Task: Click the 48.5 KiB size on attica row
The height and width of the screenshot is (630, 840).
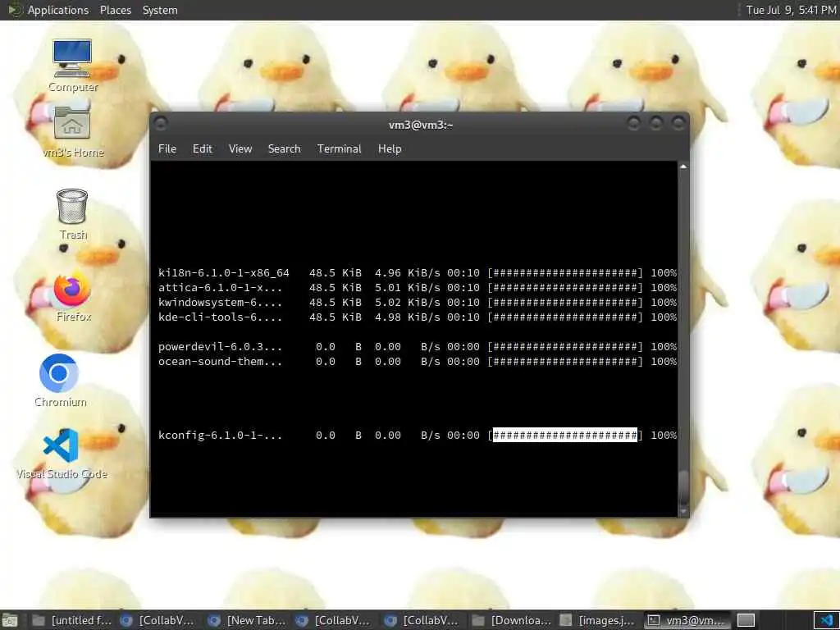Action: [336, 288]
